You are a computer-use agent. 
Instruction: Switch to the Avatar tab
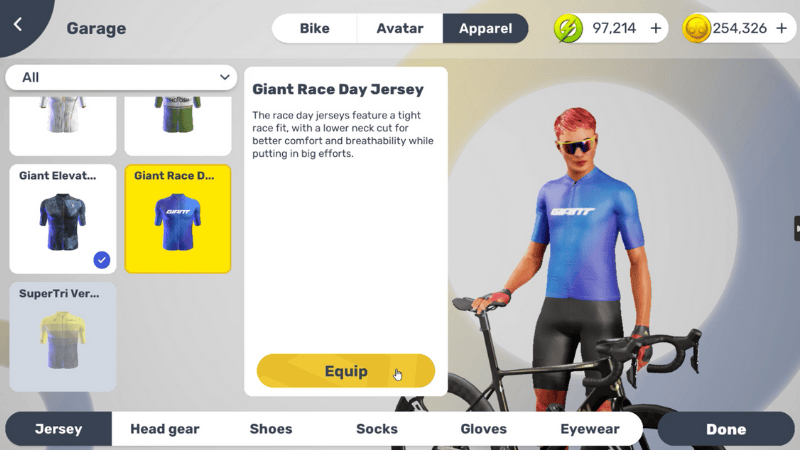tap(400, 29)
